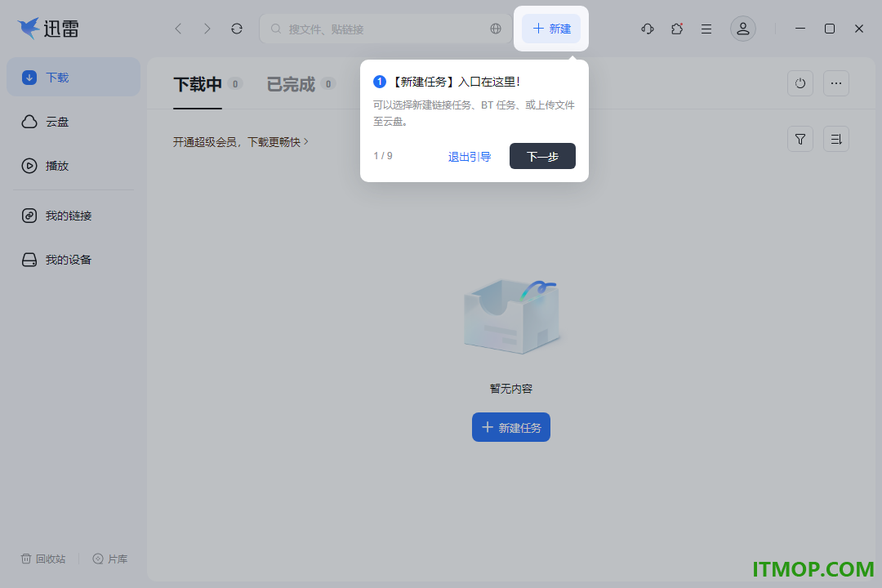882x588 pixels.
Task: Click the 【新建任务】入口在这里 heading
Action: point(455,82)
